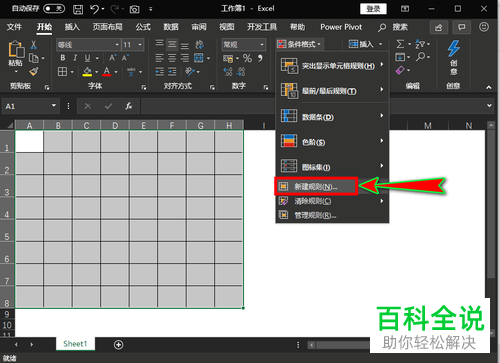The height and width of the screenshot is (363, 500).
Task: Click the wrap text icon
Action: [x=199, y=45]
